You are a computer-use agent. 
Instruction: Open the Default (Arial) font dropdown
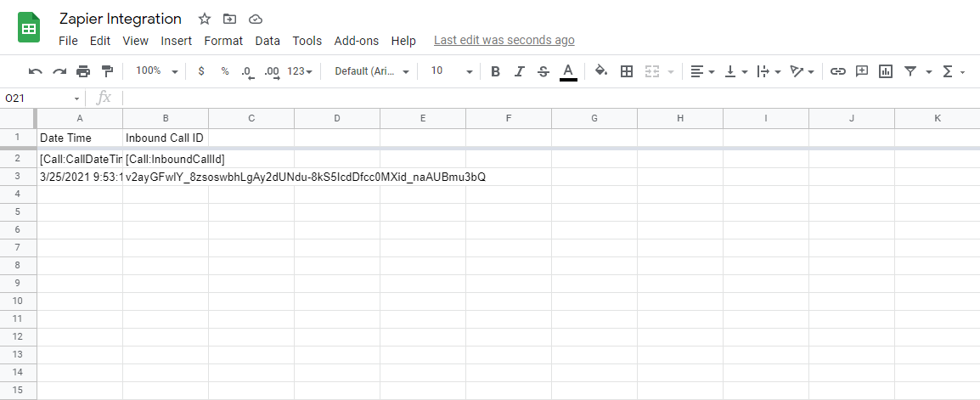pyautogui.click(x=372, y=71)
